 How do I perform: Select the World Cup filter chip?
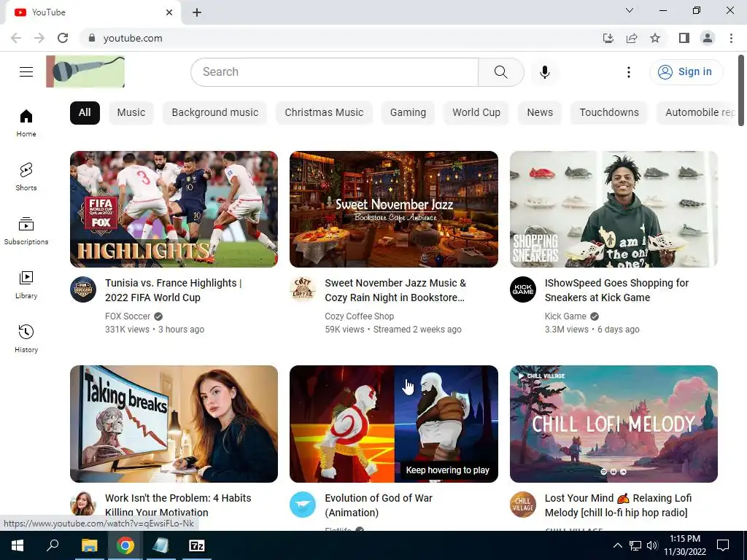[x=476, y=113]
